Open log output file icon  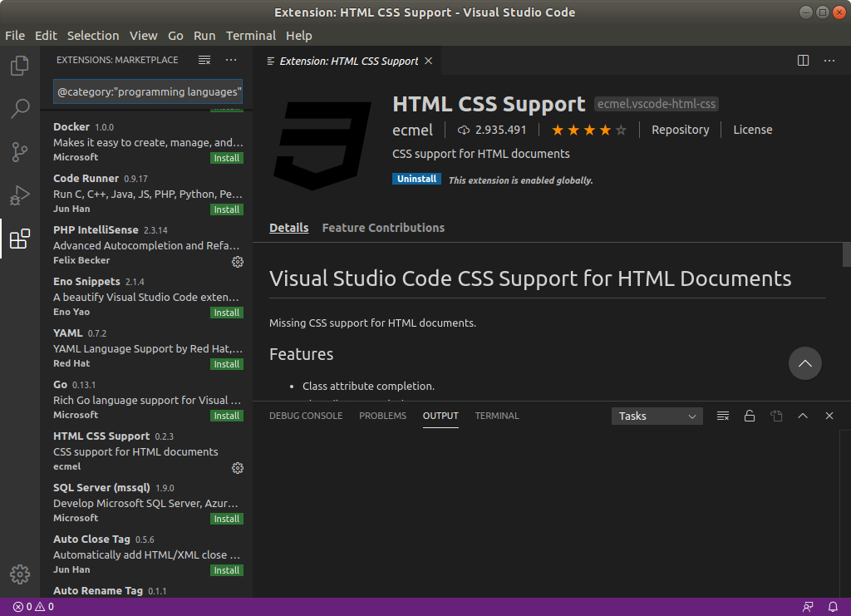pos(776,416)
